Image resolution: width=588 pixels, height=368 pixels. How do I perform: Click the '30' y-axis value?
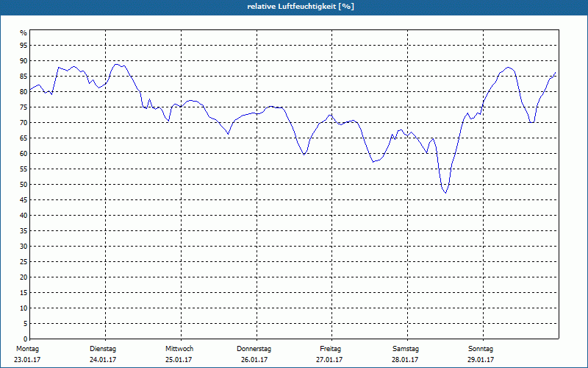click(x=24, y=247)
